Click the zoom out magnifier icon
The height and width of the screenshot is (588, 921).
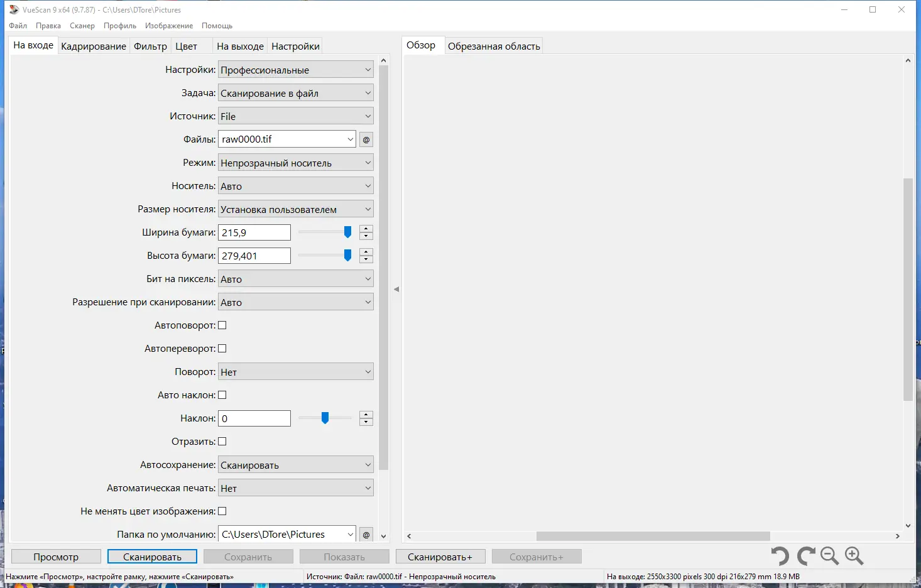tap(830, 556)
